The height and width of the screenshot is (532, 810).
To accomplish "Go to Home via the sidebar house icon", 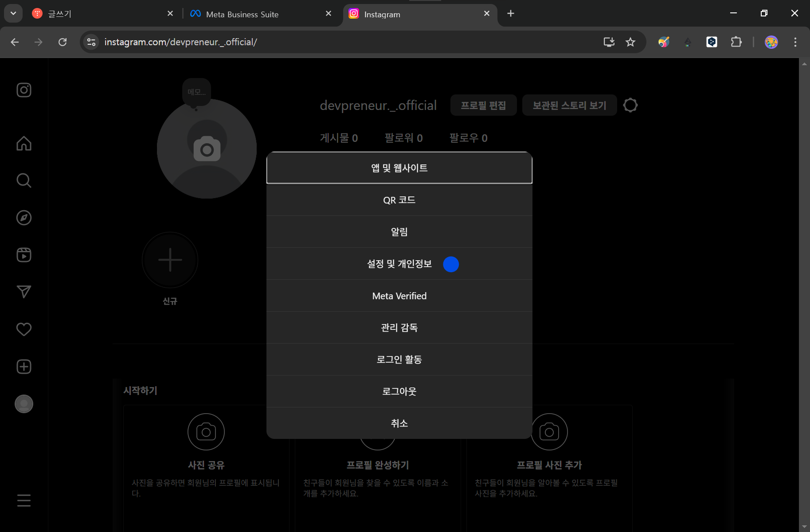I will pos(24,143).
